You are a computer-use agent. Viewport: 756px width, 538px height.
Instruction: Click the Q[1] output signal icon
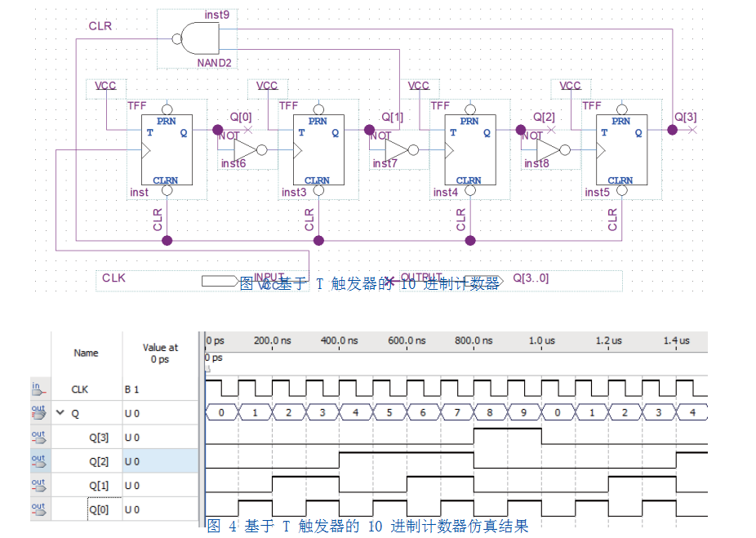38,486
